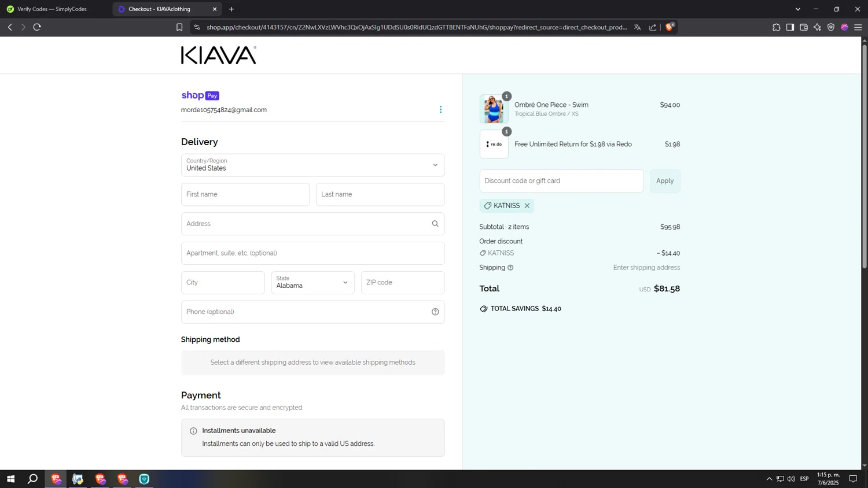The height and width of the screenshot is (488, 868).
Task: Open the browser main menu hamburger
Action: pyautogui.click(x=858, y=27)
